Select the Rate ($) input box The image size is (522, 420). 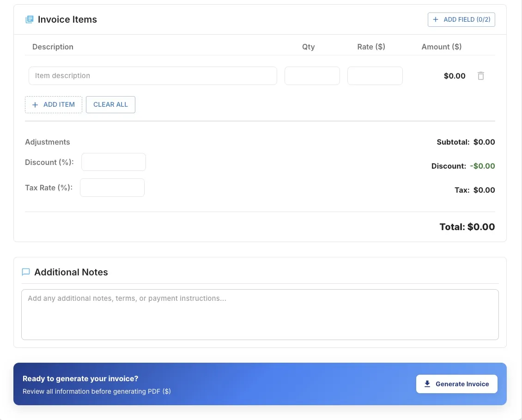[375, 76]
